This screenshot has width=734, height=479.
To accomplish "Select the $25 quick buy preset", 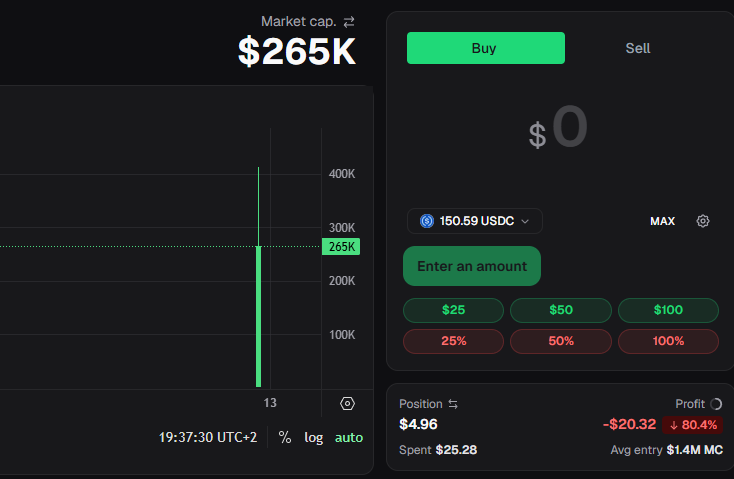I will coord(453,310).
